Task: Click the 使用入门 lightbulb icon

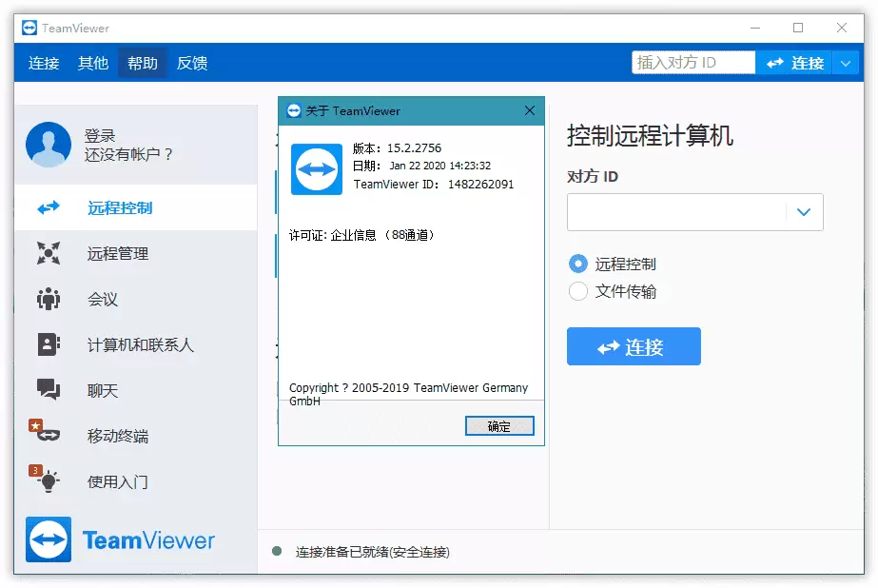Action: tap(45, 479)
